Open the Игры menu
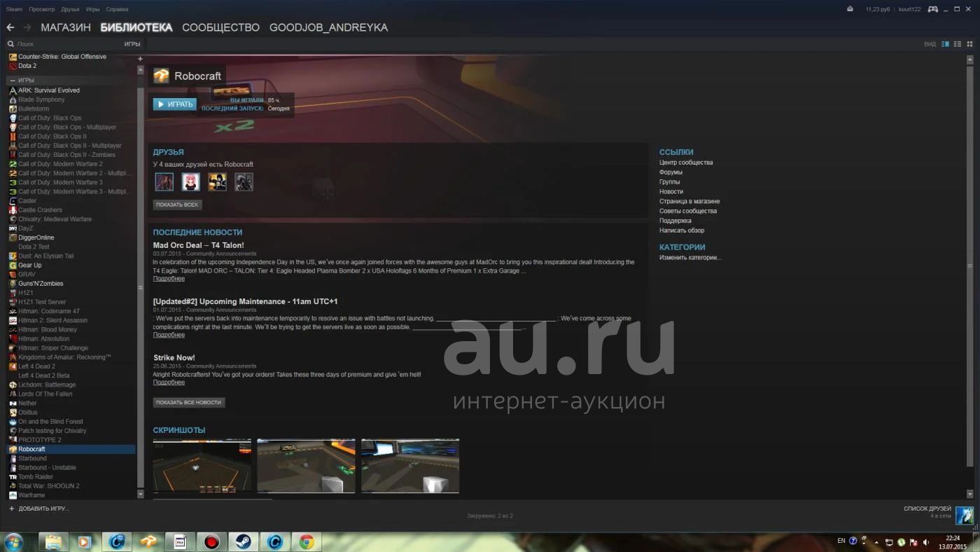The image size is (980, 552). 92,9
